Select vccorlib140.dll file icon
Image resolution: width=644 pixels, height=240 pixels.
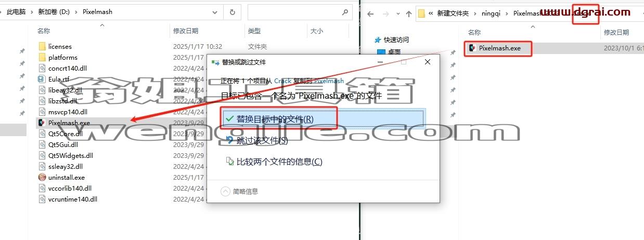pos(43,188)
